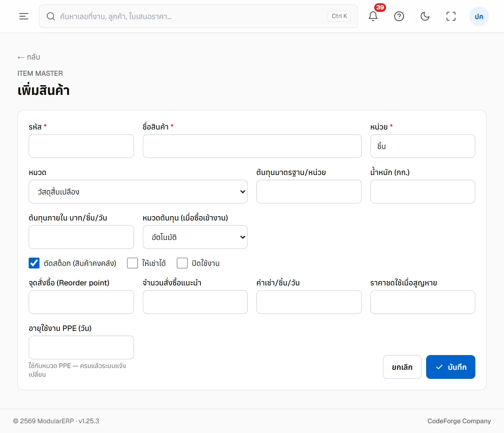
Task: Click the ต้นทุนมาตรฐาน/หน่วย field
Action: pos(309,192)
